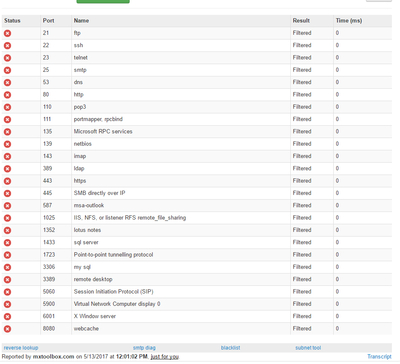
Task: Open the Transcript link
Action: 379,356
